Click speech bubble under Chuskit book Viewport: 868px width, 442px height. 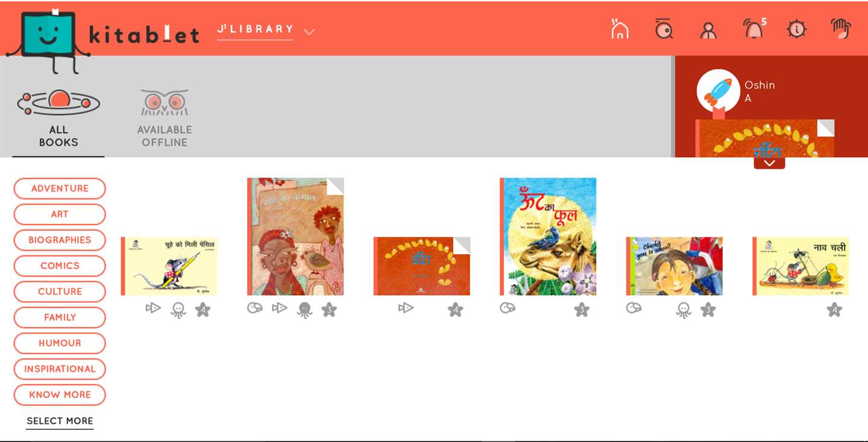point(634,308)
